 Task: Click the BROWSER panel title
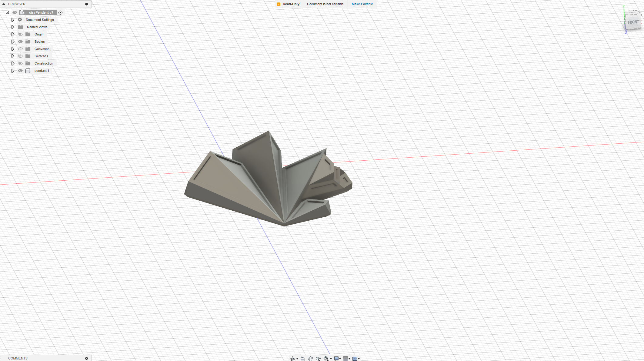point(17,4)
